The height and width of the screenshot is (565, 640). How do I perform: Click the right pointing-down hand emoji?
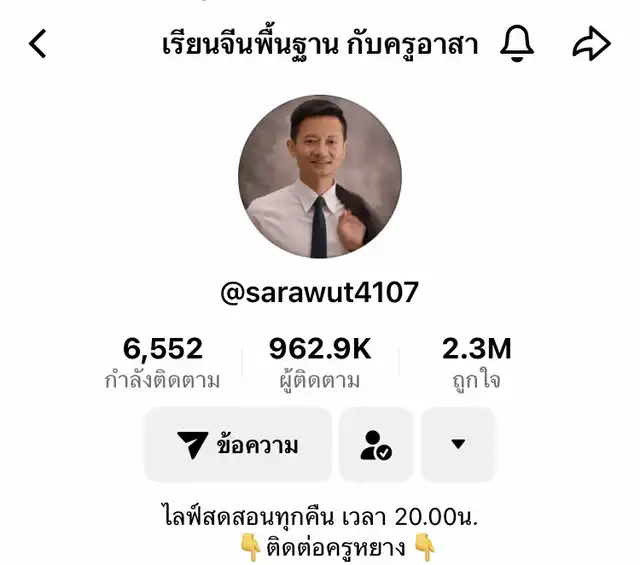pyautogui.click(x=425, y=547)
